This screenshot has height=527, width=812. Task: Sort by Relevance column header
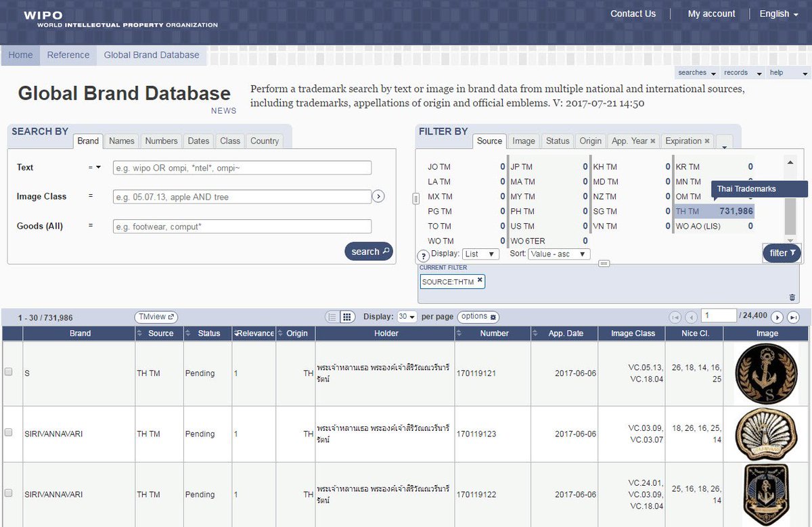tap(254, 334)
